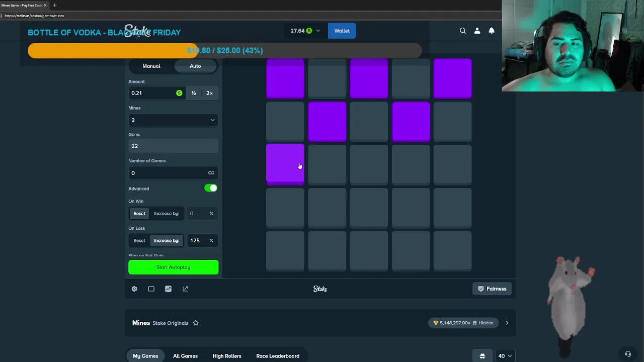Click the 5,148,297.00× big win badge
This screenshot has height=362, width=644.
pyautogui.click(x=463, y=323)
